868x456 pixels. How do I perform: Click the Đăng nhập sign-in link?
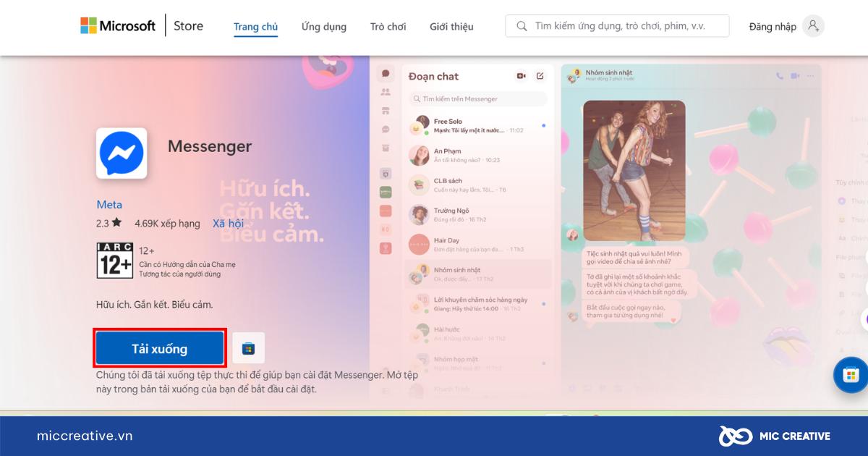[773, 27]
